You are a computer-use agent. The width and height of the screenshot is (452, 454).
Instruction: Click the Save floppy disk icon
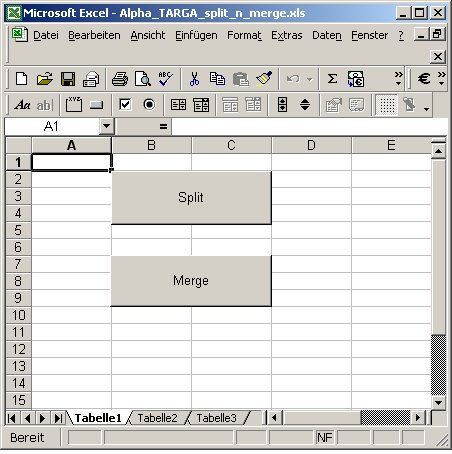[68, 79]
